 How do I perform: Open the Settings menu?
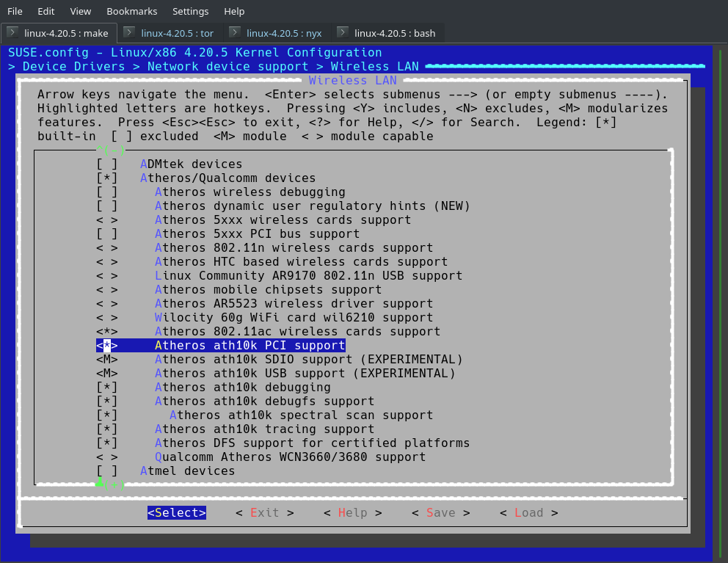point(190,11)
